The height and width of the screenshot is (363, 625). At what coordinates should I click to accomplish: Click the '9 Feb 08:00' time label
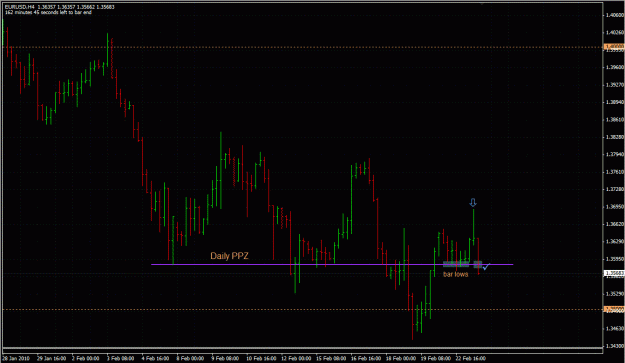(225, 358)
